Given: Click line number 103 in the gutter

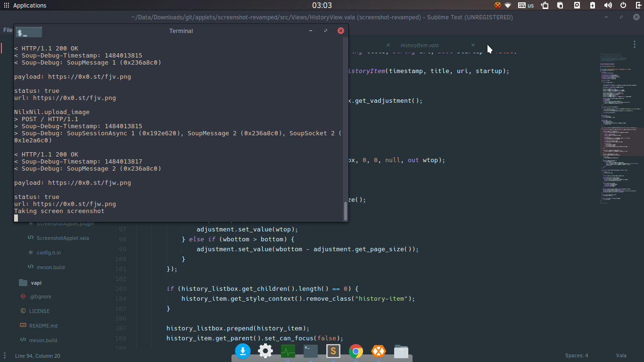Looking at the screenshot, I should [120, 289].
